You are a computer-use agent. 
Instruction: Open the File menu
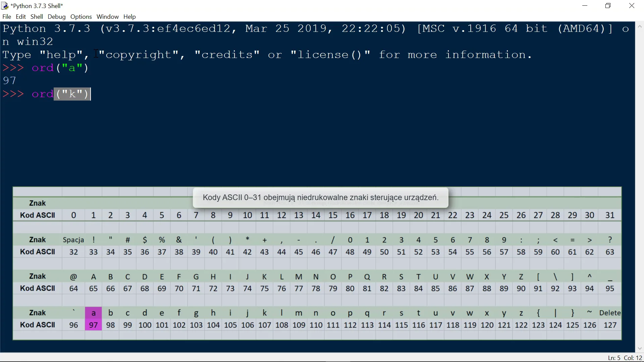point(6,17)
